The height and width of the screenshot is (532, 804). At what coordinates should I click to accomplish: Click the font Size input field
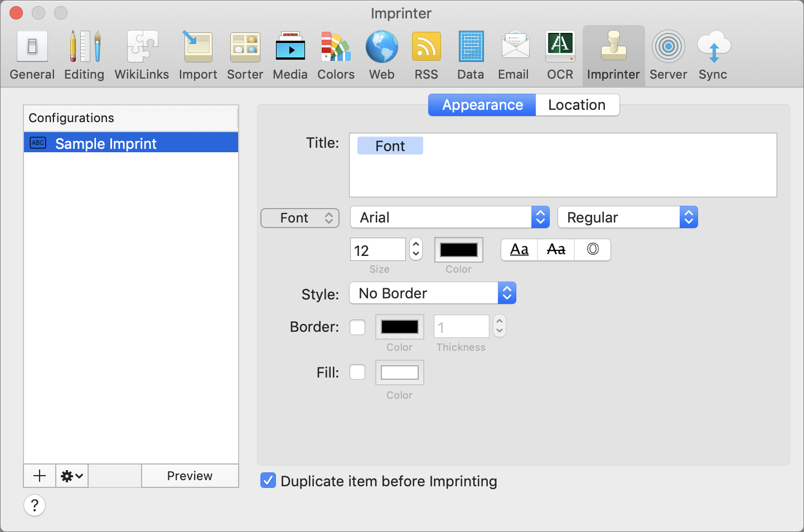(x=378, y=249)
